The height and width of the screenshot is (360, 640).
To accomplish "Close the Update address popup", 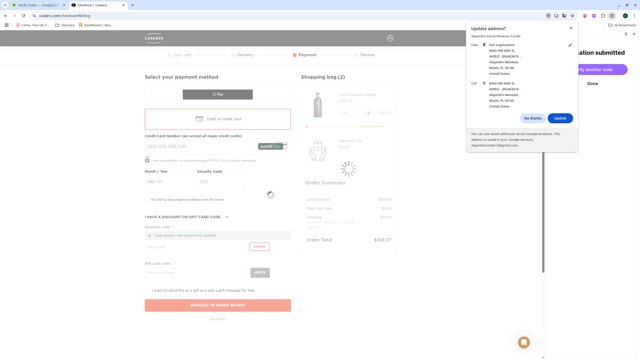I will point(571,28).
